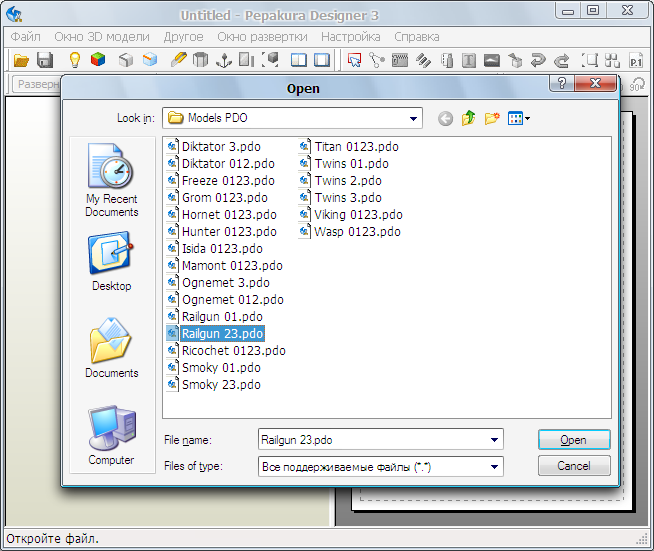The height and width of the screenshot is (551, 654).
Task: Expand the Look in Models PDO dropdown
Action: (x=413, y=118)
